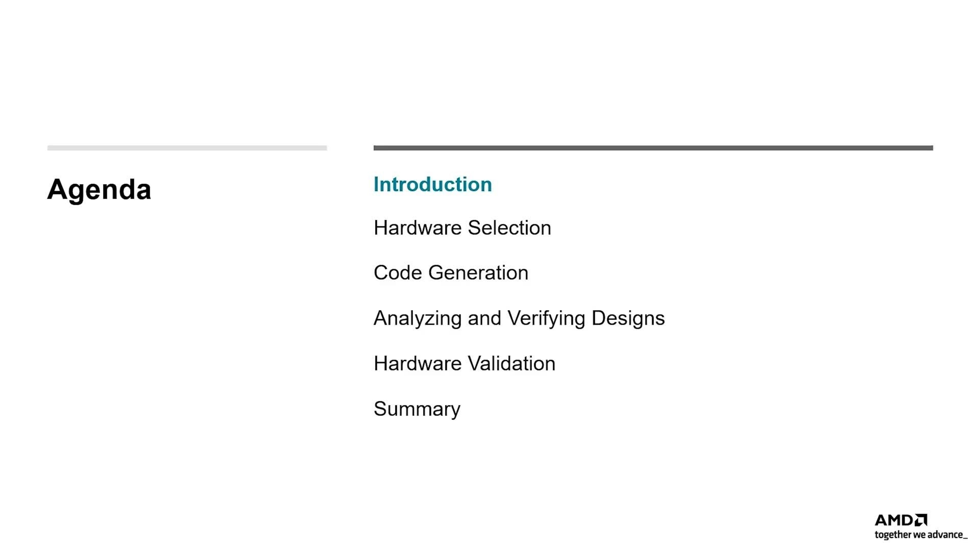Click the dark gray divider above Introduction
The width and height of the screenshot is (980, 551).
[653, 148]
